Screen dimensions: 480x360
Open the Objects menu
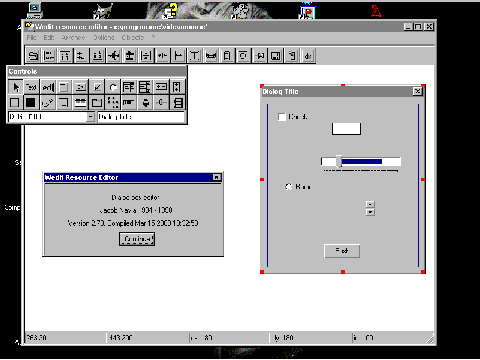pyautogui.click(x=133, y=37)
